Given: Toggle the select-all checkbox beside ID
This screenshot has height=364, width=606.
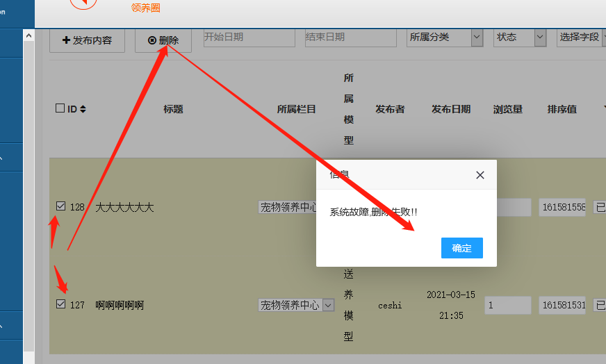Looking at the screenshot, I should point(60,108).
